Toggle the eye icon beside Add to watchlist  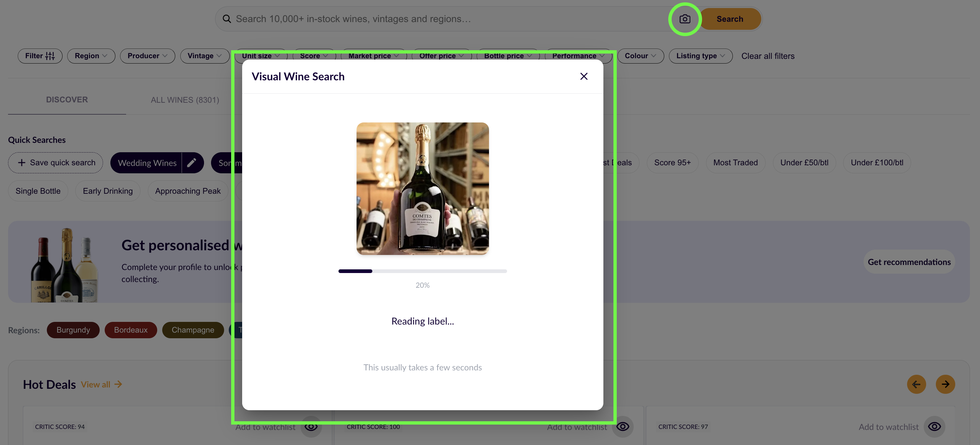pyautogui.click(x=311, y=427)
